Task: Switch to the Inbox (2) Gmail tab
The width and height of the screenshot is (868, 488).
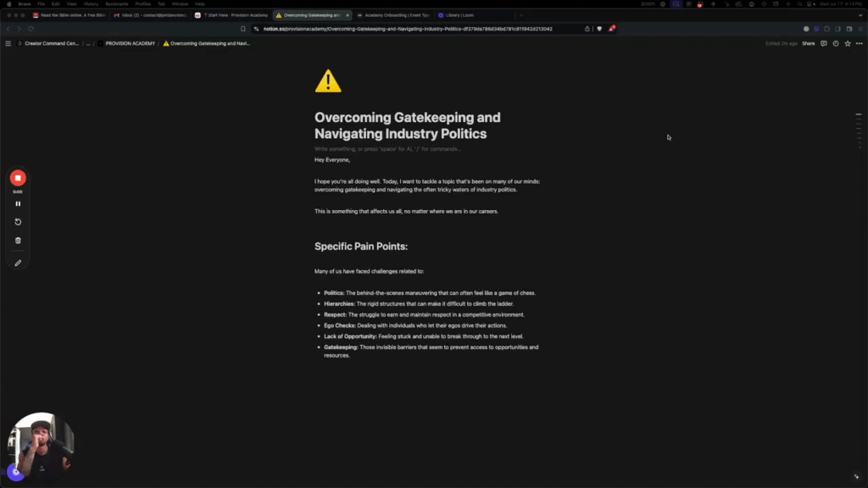Action: click(150, 15)
